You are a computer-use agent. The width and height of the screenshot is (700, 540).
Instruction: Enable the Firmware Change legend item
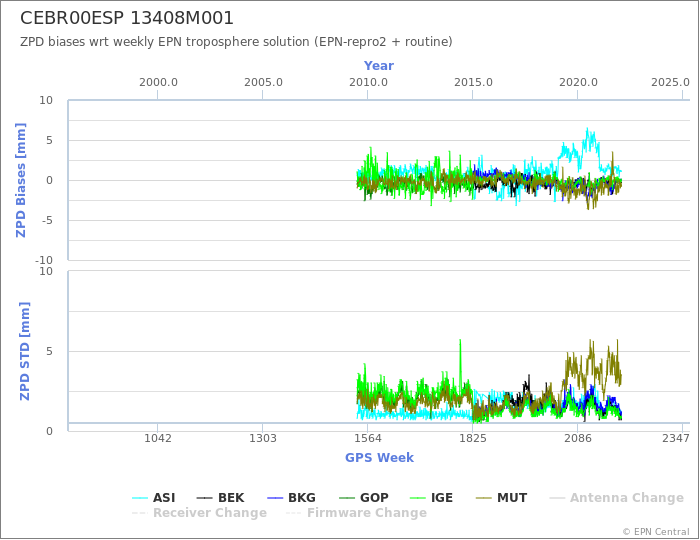click(x=356, y=513)
